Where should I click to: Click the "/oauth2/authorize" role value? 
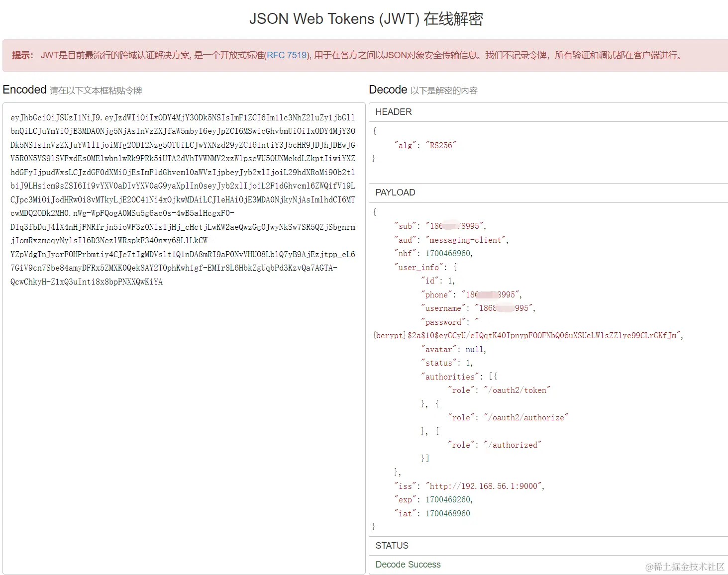click(x=526, y=417)
